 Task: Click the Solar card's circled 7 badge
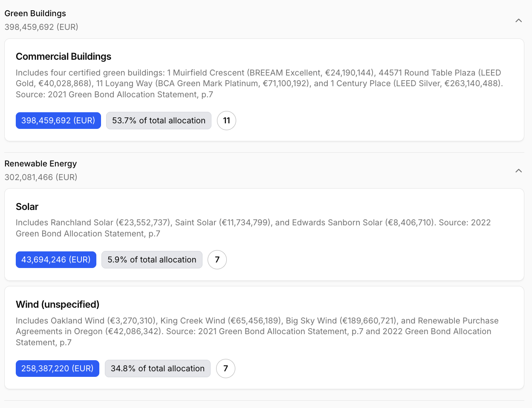(217, 260)
